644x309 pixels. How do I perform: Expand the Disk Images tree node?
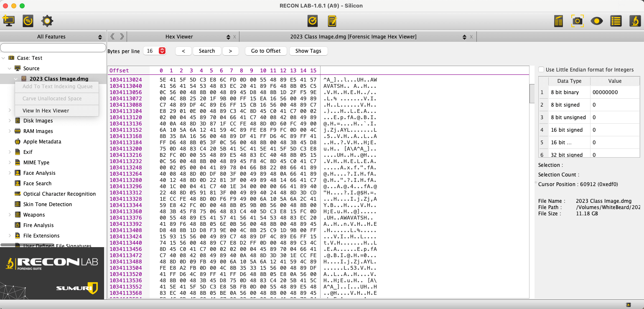coord(10,121)
